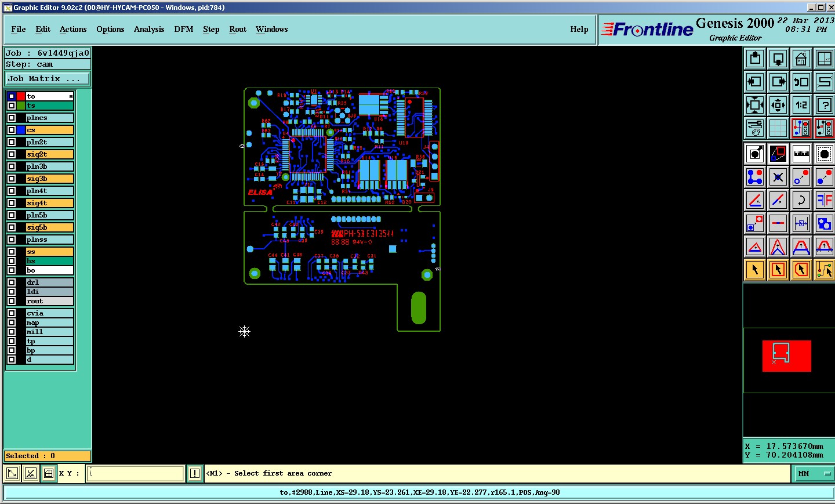Toggle the 'drl' layer checkbox
Viewport: 835px width, 504px height.
12,282
